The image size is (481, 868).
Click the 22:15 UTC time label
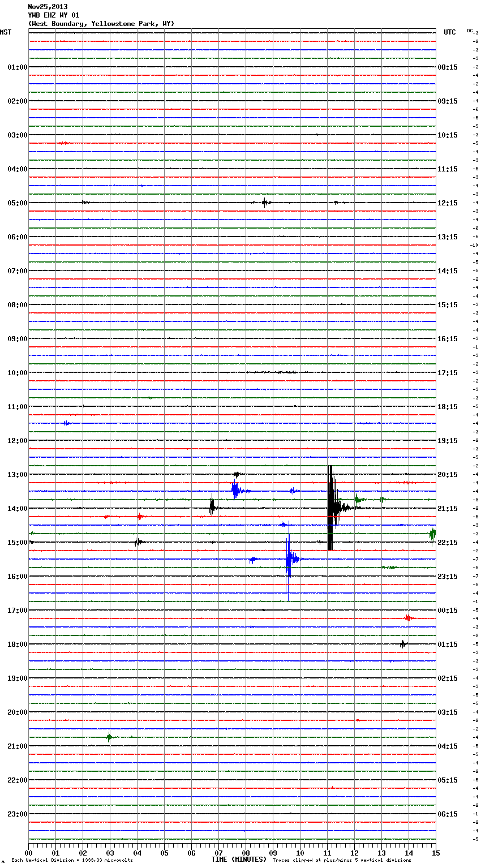(x=448, y=542)
